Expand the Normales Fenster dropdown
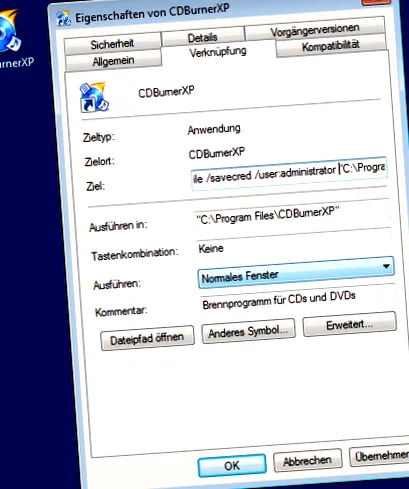 pos(296,272)
